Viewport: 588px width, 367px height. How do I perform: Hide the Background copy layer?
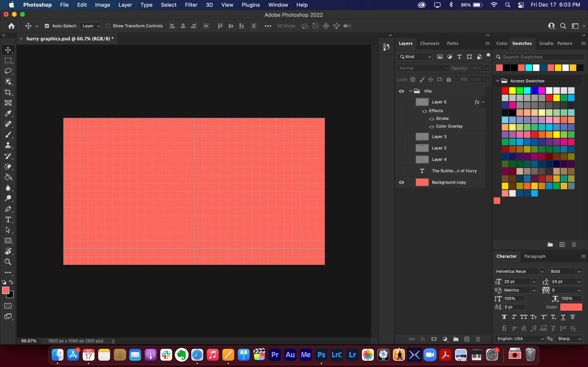coord(401,182)
